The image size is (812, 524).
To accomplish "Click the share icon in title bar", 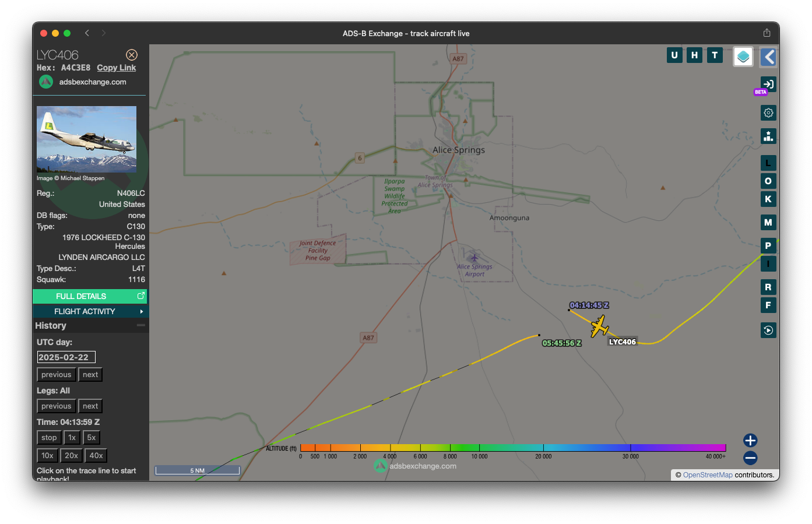I will tap(767, 33).
